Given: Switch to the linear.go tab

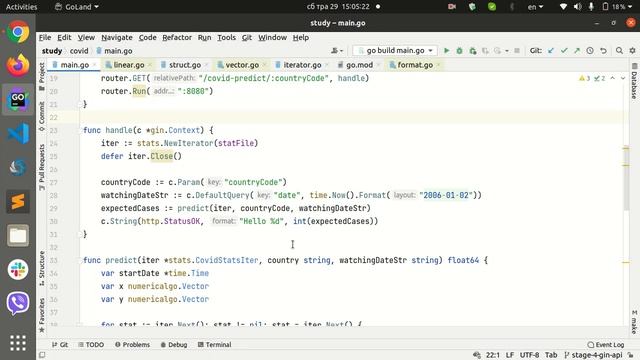Looking at the screenshot, I should [x=129, y=65].
